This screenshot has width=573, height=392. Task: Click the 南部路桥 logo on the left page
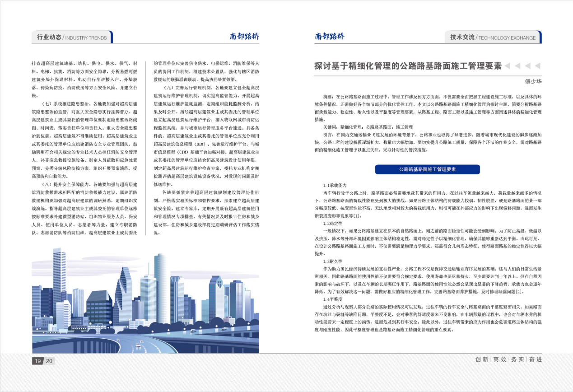pos(244,37)
